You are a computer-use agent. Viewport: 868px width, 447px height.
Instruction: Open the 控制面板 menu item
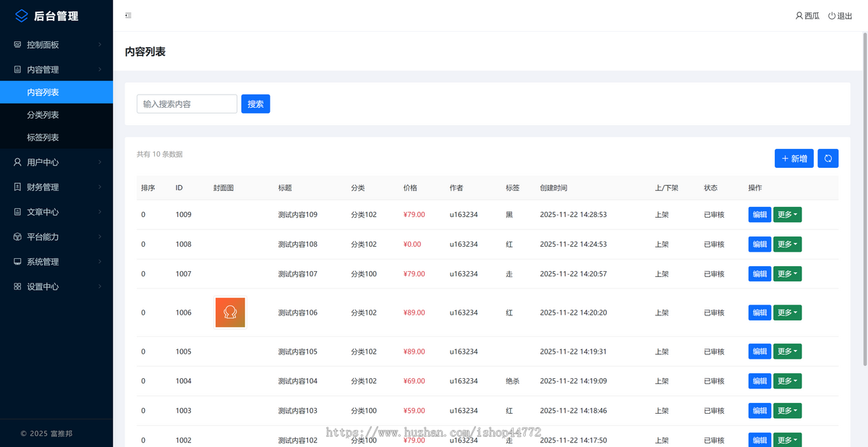56,45
